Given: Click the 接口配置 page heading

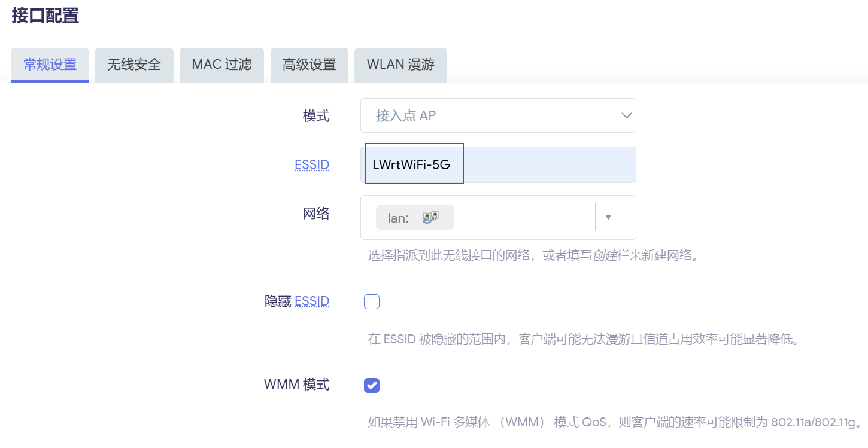Looking at the screenshot, I should coord(45,16).
